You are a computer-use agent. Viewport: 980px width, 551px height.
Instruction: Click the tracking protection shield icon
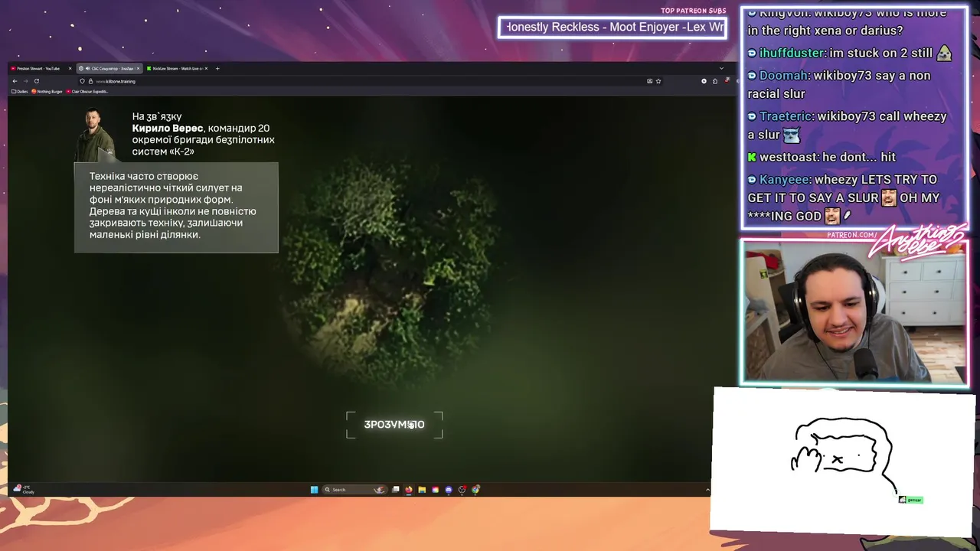(x=82, y=81)
